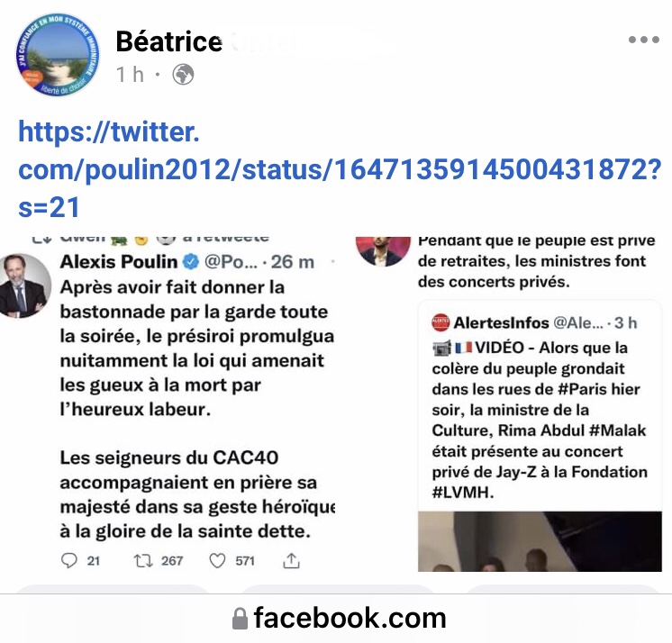Click the Alexis Poulin display name
The width and height of the screenshot is (672, 643).
tap(119, 261)
